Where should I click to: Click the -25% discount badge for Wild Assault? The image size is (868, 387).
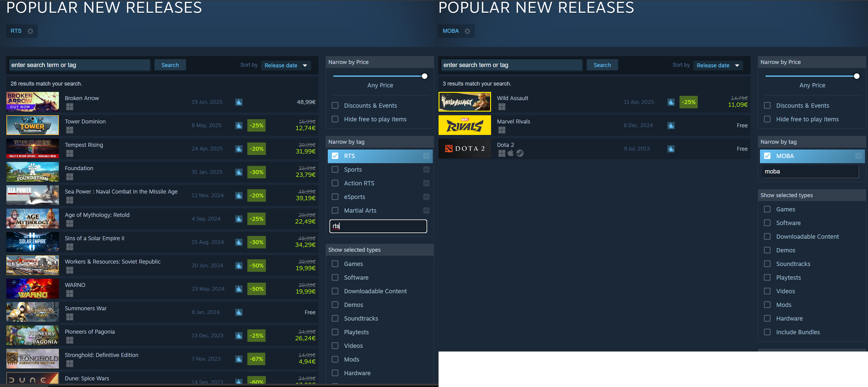pos(688,102)
